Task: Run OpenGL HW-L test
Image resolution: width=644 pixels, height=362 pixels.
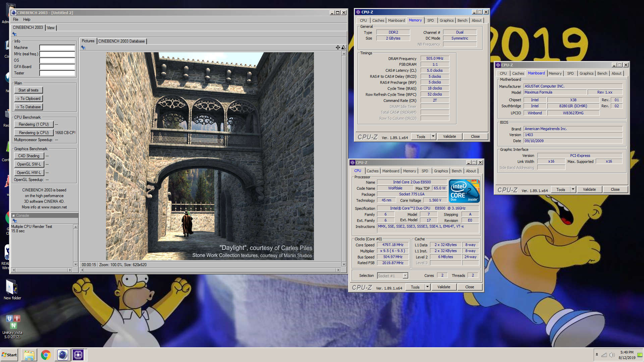Action: tap(29, 173)
